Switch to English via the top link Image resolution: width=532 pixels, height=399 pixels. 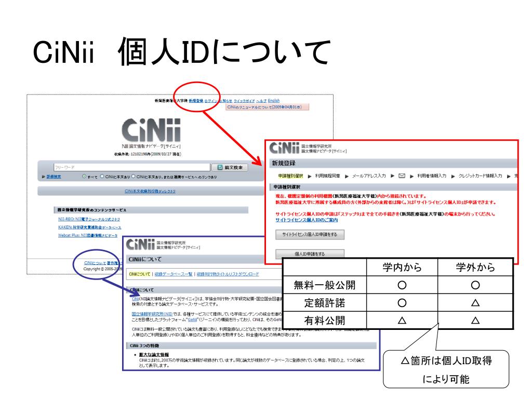point(274,100)
